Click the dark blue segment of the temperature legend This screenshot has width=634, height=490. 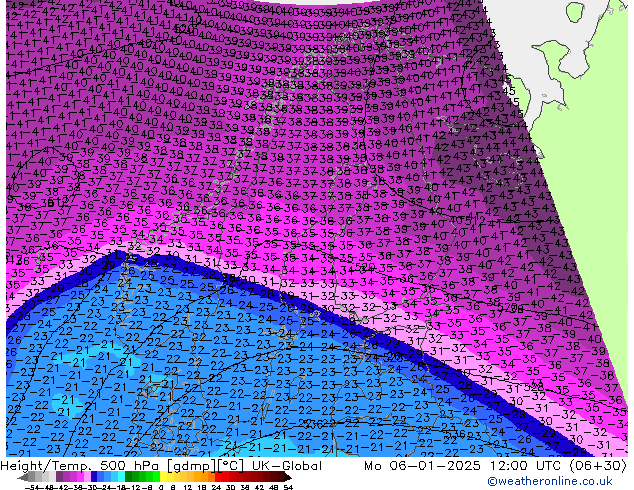(94, 478)
